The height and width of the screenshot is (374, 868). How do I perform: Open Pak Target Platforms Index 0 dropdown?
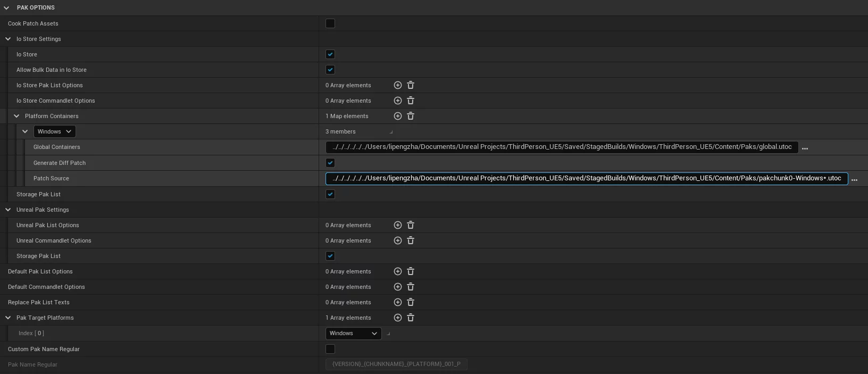[x=353, y=333]
